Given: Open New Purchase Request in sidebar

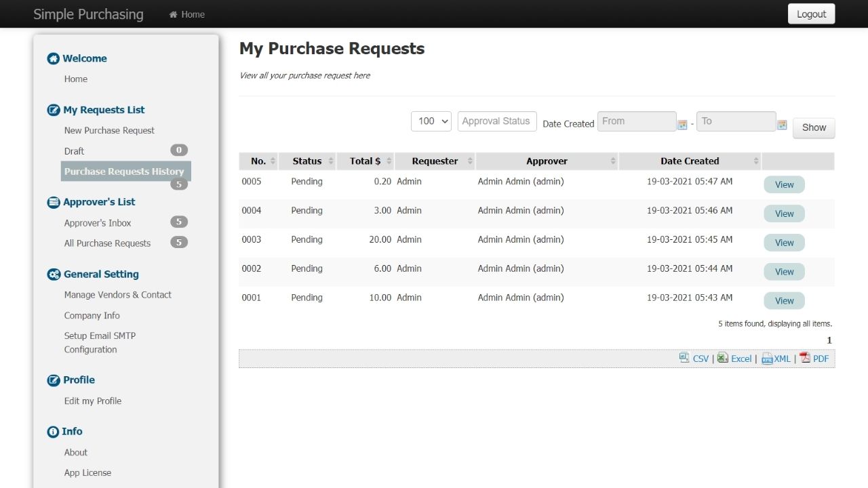Looking at the screenshot, I should pyautogui.click(x=109, y=130).
